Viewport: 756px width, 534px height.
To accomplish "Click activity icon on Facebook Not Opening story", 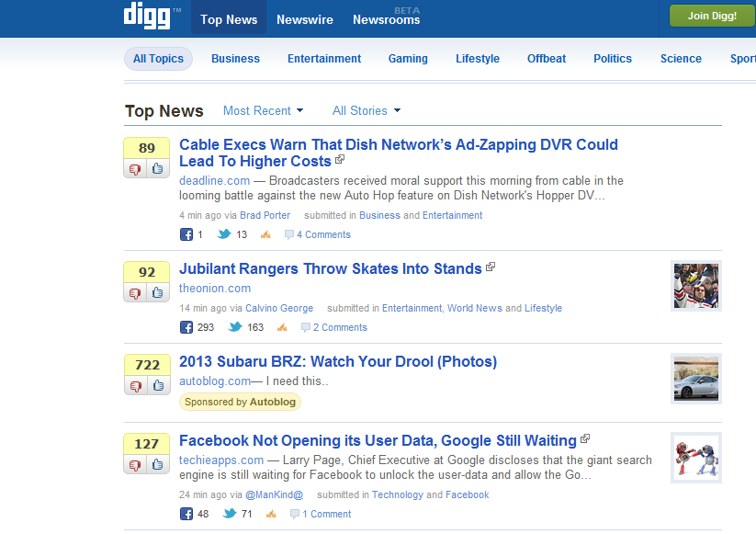I will point(272,514).
